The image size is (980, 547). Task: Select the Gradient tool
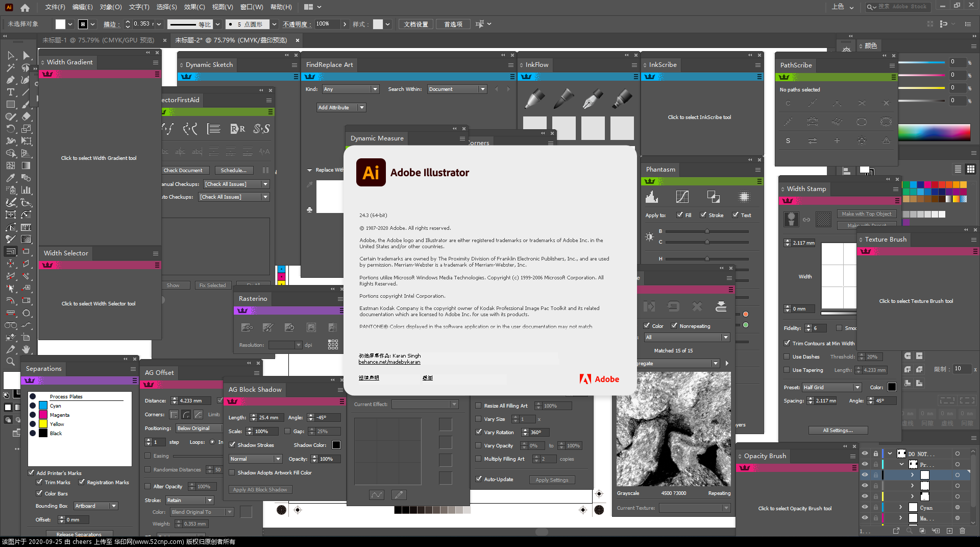(x=26, y=165)
